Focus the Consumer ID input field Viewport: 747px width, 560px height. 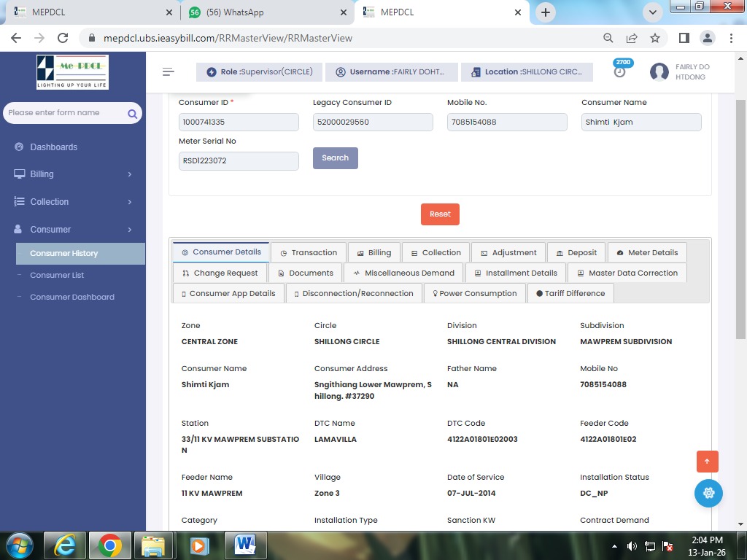(x=239, y=122)
